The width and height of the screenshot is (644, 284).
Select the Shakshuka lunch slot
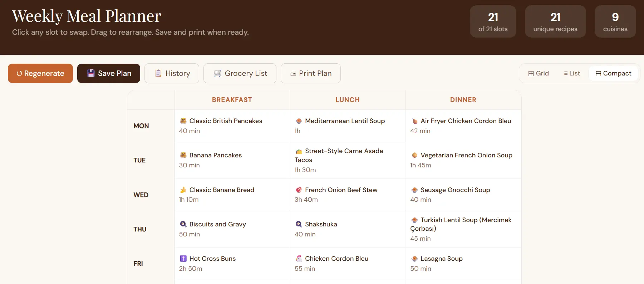click(x=348, y=229)
